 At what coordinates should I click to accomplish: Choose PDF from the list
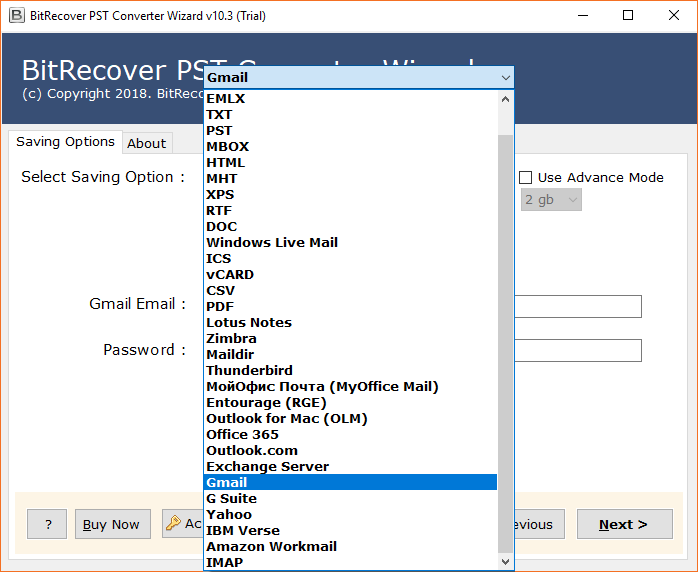point(350,307)
